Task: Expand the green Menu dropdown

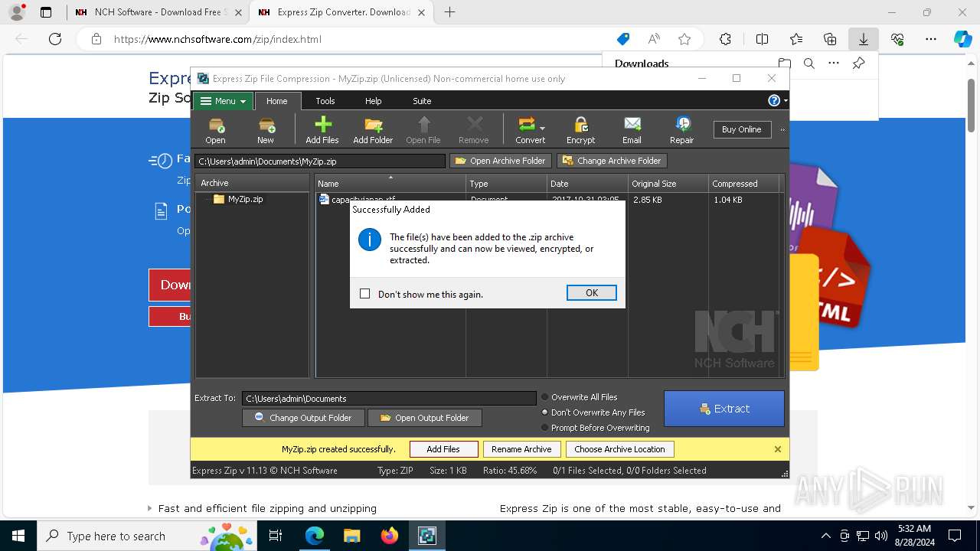Action: (x=223, y=101)
